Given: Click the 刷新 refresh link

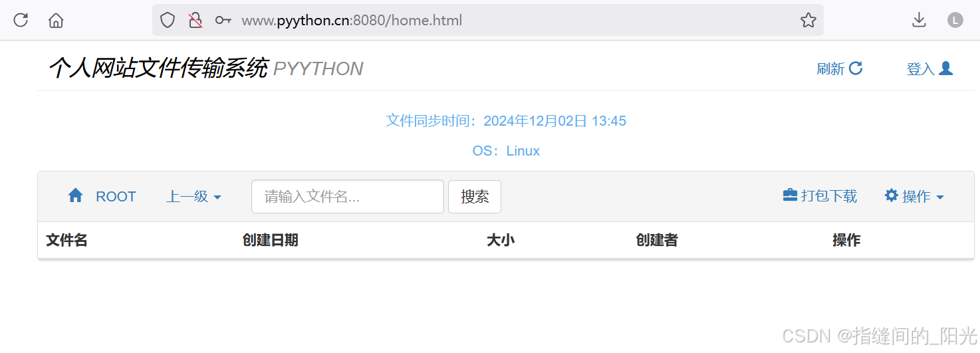Looking at the screenshot, I should [x=840, y=68].
